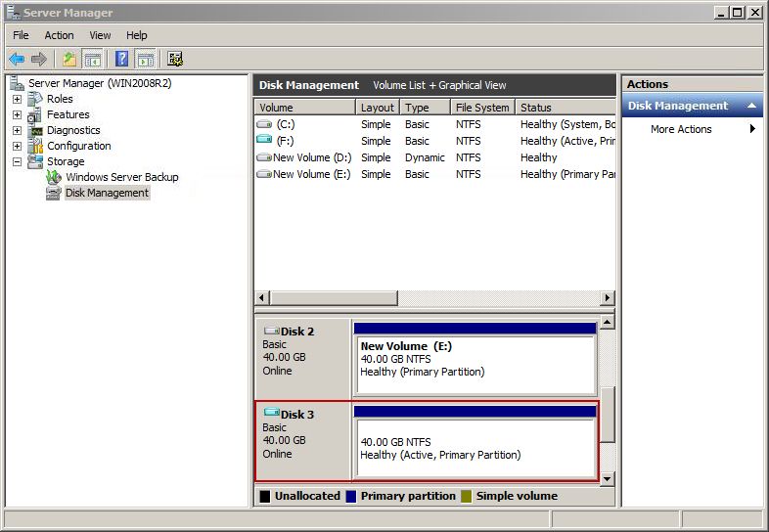
Task: Click the volume list right scroll arrow
Action: tap(608, 297)
